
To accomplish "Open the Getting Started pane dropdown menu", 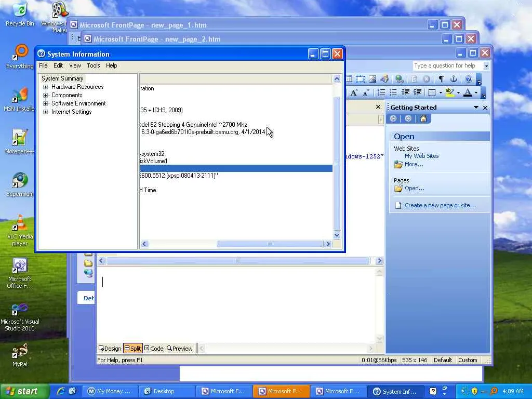I will (476, 108).
